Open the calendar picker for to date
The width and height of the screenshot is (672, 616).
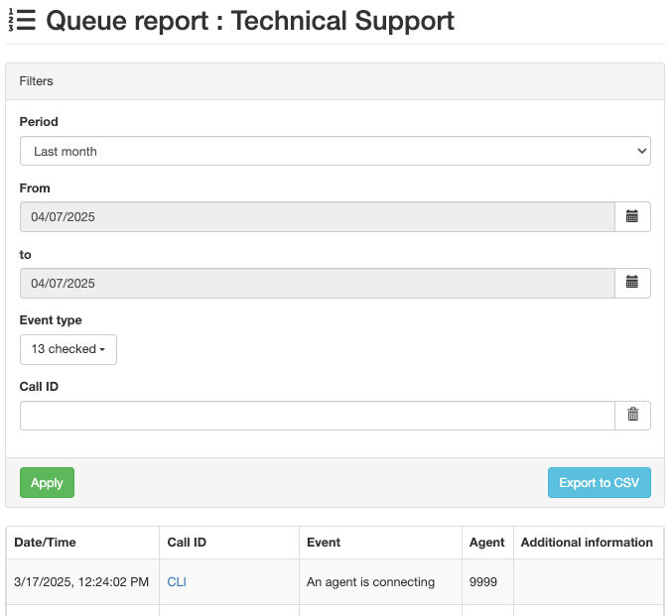click(631, 283)
